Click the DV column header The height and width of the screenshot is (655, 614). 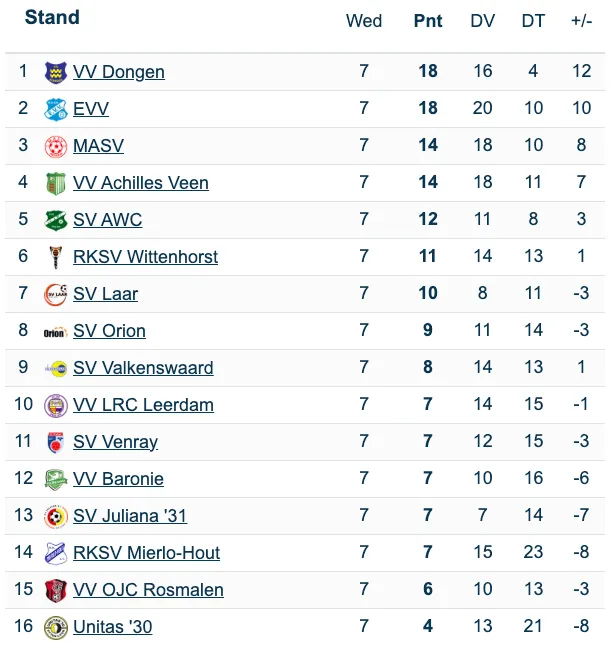[483, 21]
